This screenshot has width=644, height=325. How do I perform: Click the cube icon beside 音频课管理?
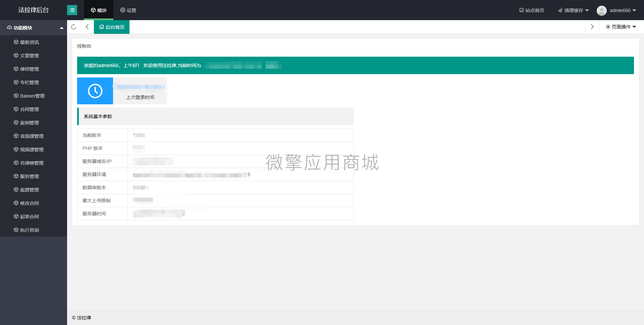[16, 136]
